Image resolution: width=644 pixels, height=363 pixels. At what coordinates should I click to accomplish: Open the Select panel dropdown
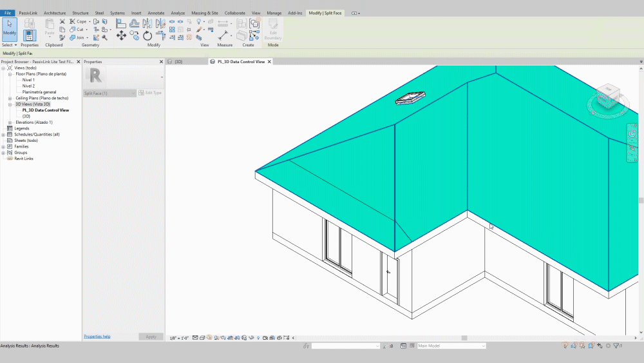[10, 44]
